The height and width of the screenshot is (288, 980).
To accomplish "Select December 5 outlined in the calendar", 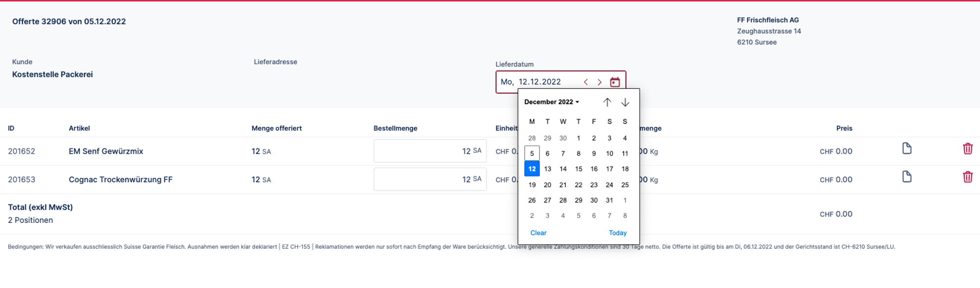I will click(532, 153).
